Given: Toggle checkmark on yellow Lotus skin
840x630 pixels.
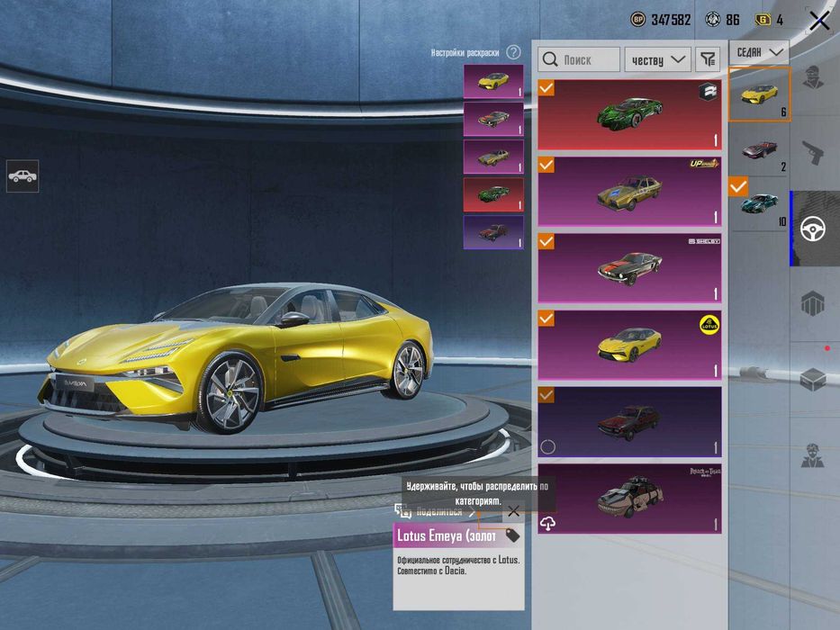Looking at the screenshot, I should click(x=546, y=319).
